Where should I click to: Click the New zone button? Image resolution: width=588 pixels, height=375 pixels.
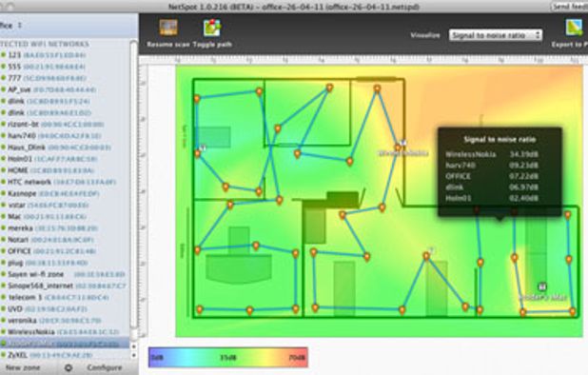[23, 368]
